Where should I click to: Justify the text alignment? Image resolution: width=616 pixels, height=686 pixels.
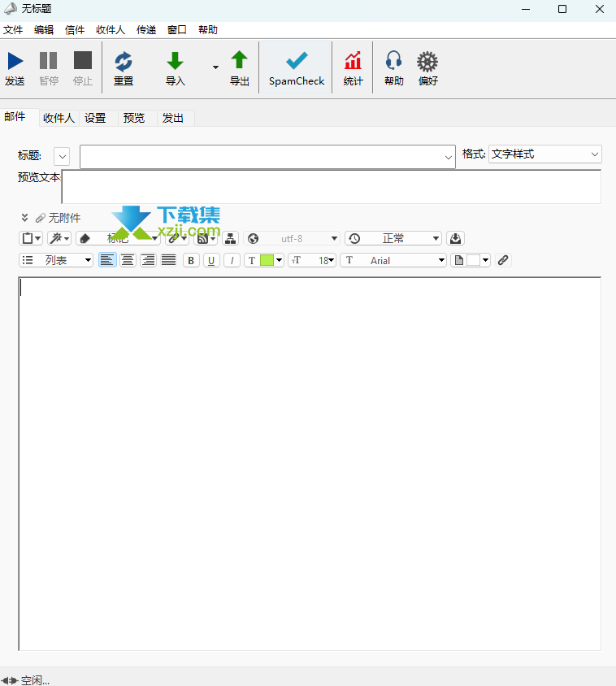click(169, 260)
